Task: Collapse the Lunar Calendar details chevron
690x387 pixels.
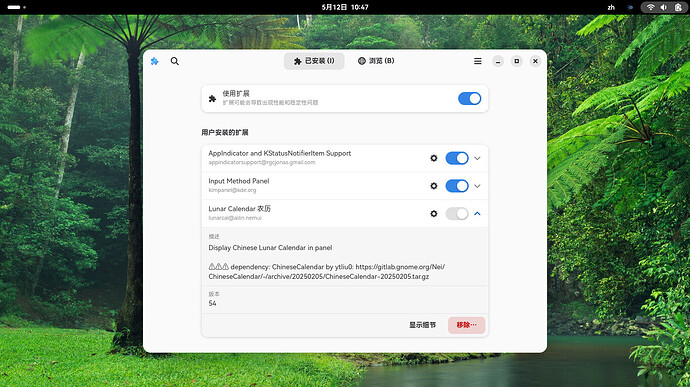Action: pyautogui.click(x=477, y=214)
